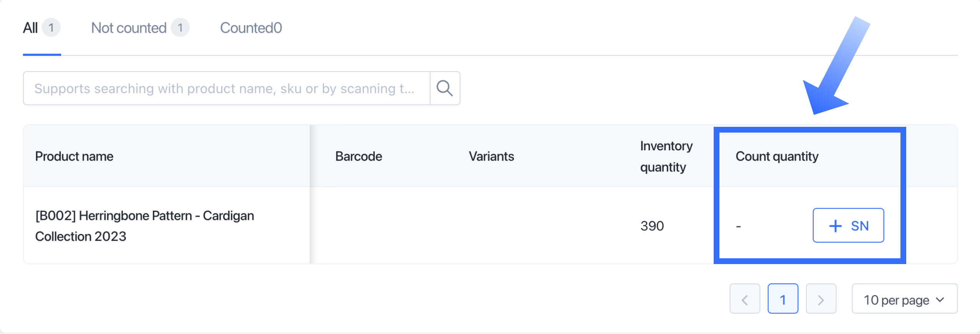Open the Herringbone Pattern Cardigan product row
The height and width of the screenshot is (334, 980).
click(x=145, y=226)
